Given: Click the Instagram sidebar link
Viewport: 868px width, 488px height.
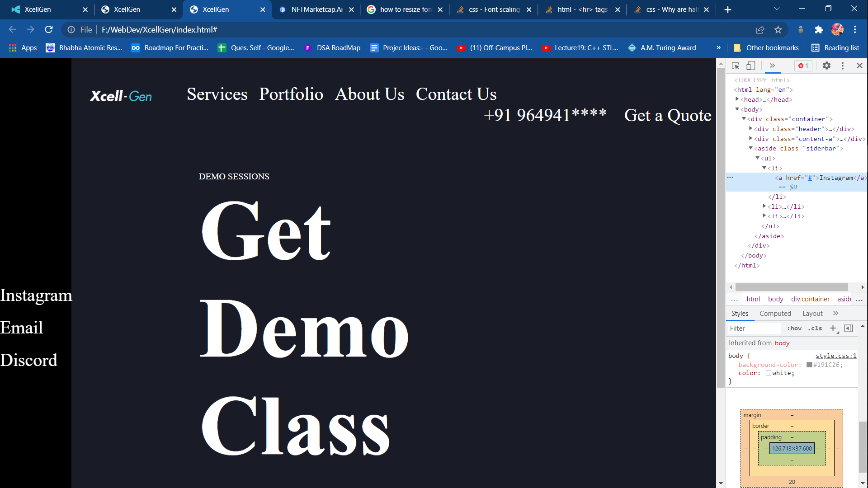Looking at the screenshot, I should (x=36, y=295).
